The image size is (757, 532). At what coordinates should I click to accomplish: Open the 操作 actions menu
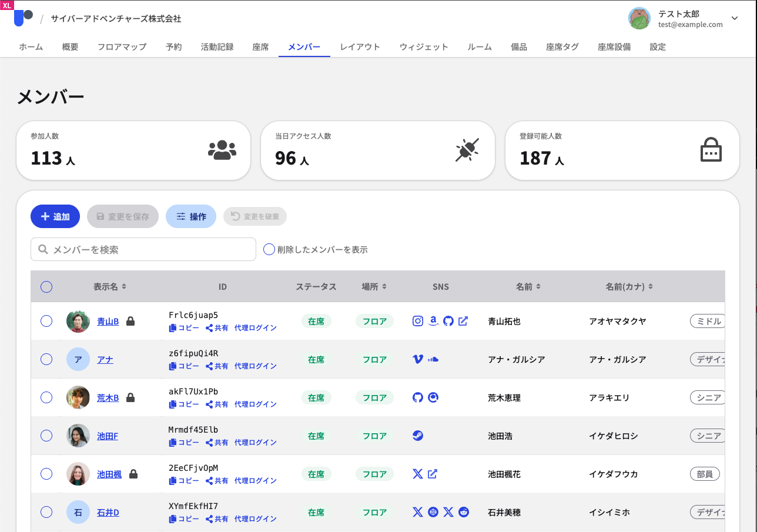[x=191, y=216]
